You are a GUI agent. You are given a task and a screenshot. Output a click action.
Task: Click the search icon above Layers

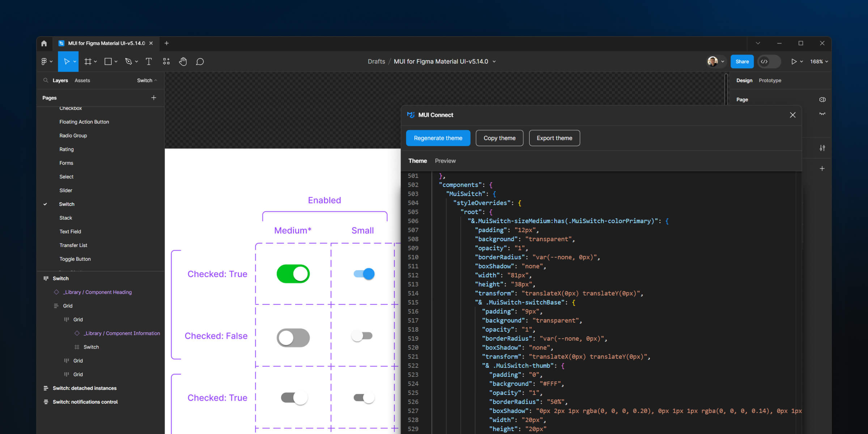tap(45, 80)
